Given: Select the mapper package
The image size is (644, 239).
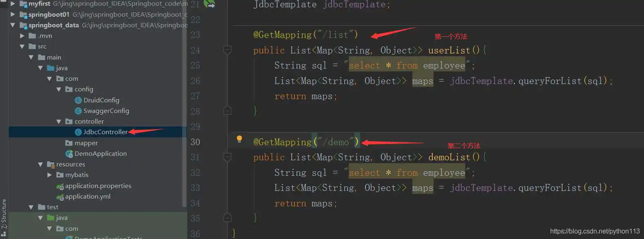Looking at the screenshot, I should (x=86, y=143).
